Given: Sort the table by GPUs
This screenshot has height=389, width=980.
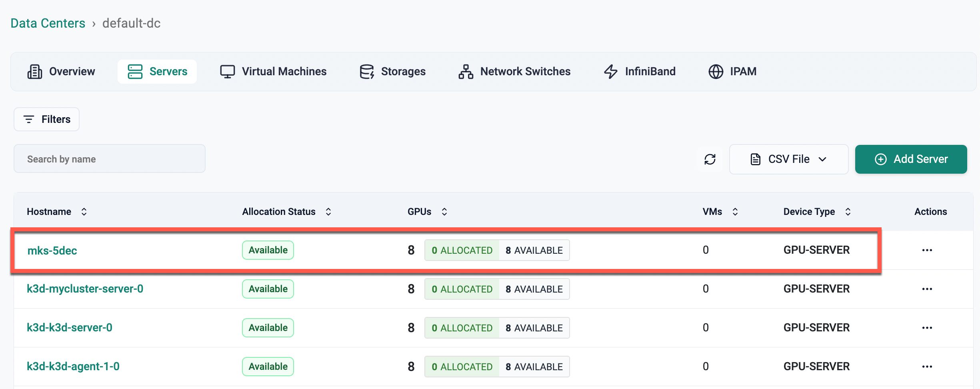Looking at the screenshot, I should pyautogui.click(x=444, y=212).
